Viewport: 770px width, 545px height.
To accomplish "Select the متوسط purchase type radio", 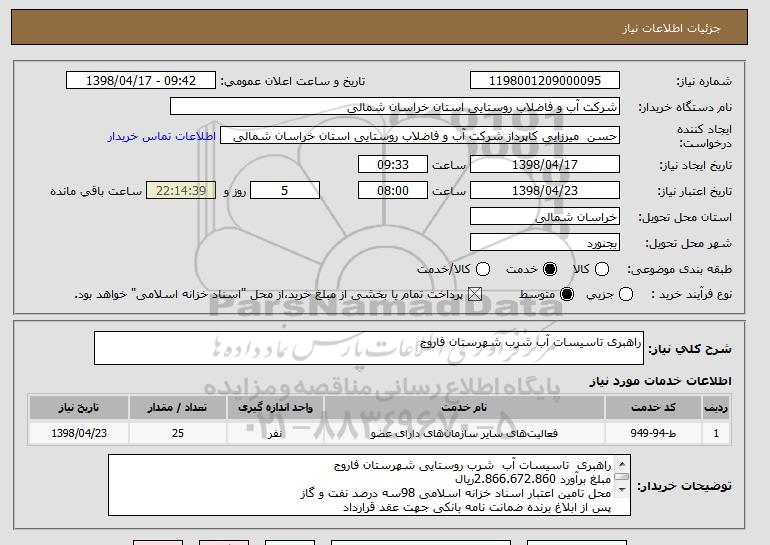I will [567, 294].
